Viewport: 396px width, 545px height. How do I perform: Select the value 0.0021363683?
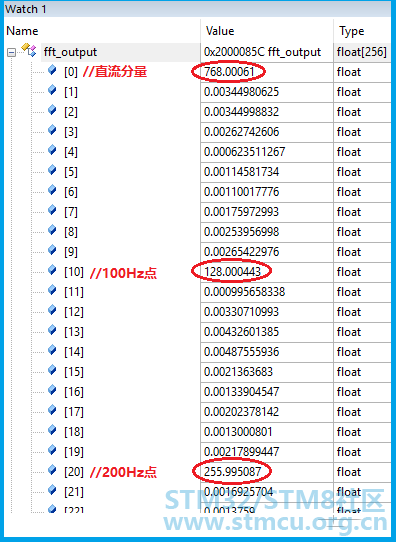tap(238, 372)
